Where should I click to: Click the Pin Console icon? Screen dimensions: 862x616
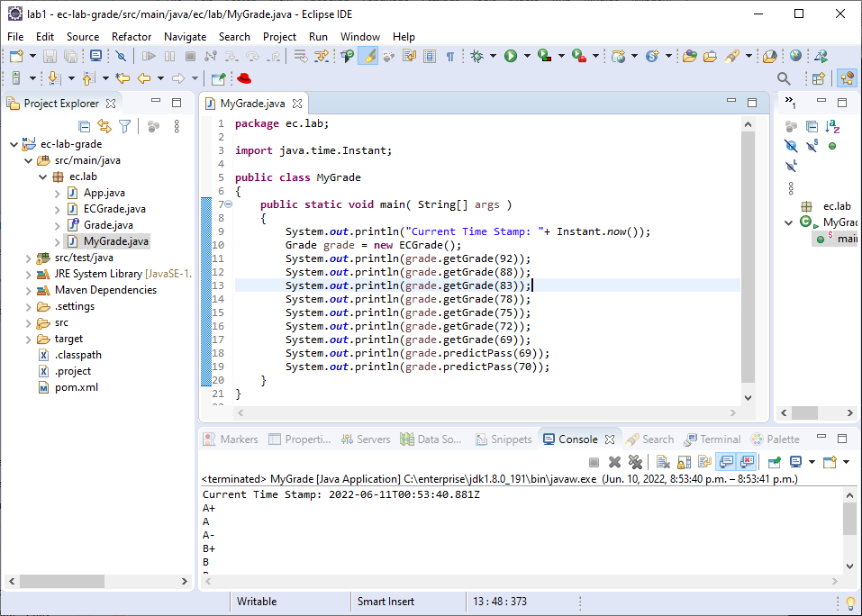point(774,463)
